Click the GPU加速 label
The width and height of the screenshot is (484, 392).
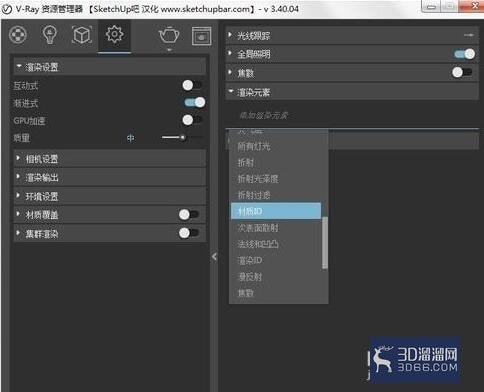(29, 121)
